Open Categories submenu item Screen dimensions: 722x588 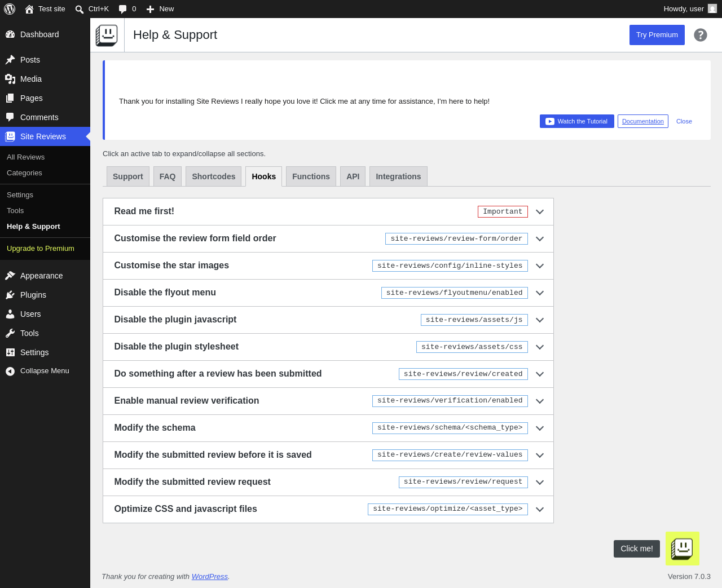45,173
